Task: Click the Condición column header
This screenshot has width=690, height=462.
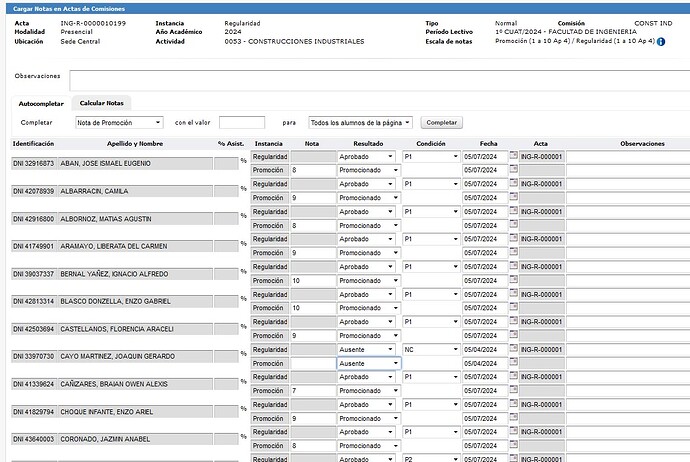Action: click(431, 144)
